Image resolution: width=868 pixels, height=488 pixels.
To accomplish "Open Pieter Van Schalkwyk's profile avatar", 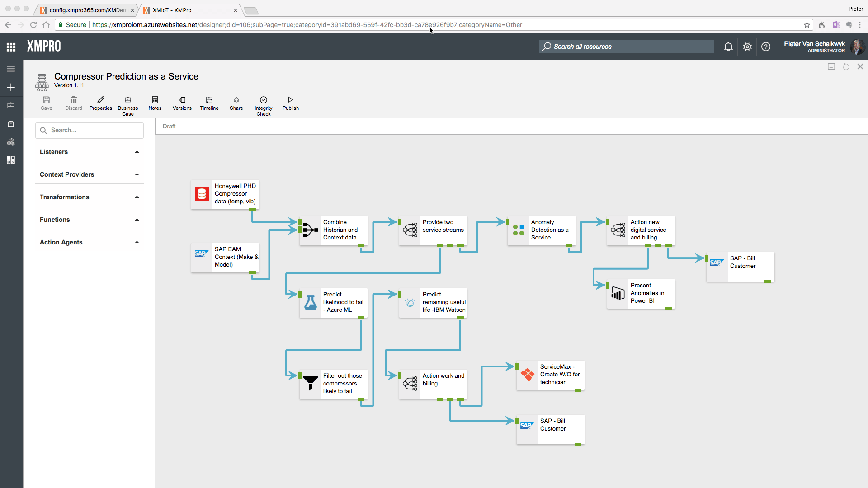I will pos(858,47).
